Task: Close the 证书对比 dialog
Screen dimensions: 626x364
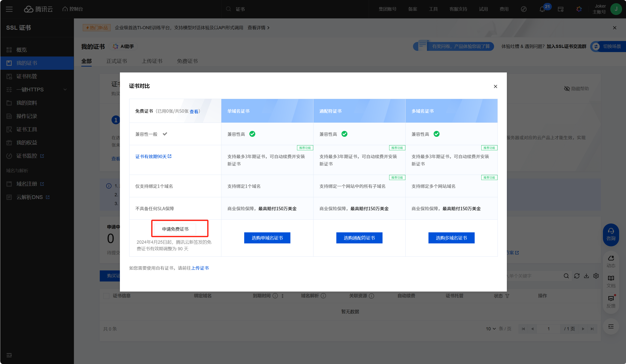Action: 495,86
